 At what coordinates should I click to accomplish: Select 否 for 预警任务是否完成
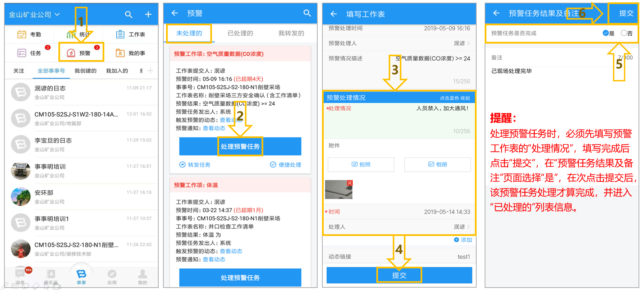626,33
